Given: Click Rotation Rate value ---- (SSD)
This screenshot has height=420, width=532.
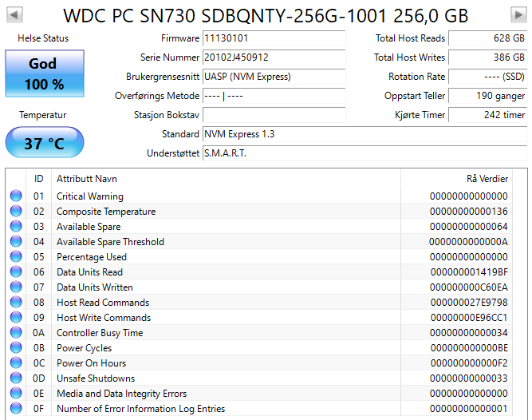Looking at the screenshot, I should [488, 77].
